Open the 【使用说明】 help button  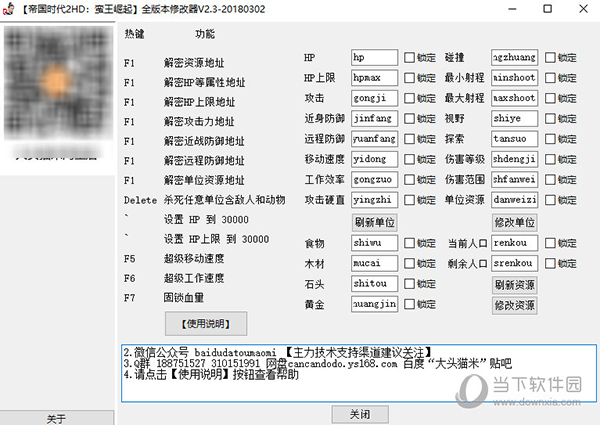[206, 324]
